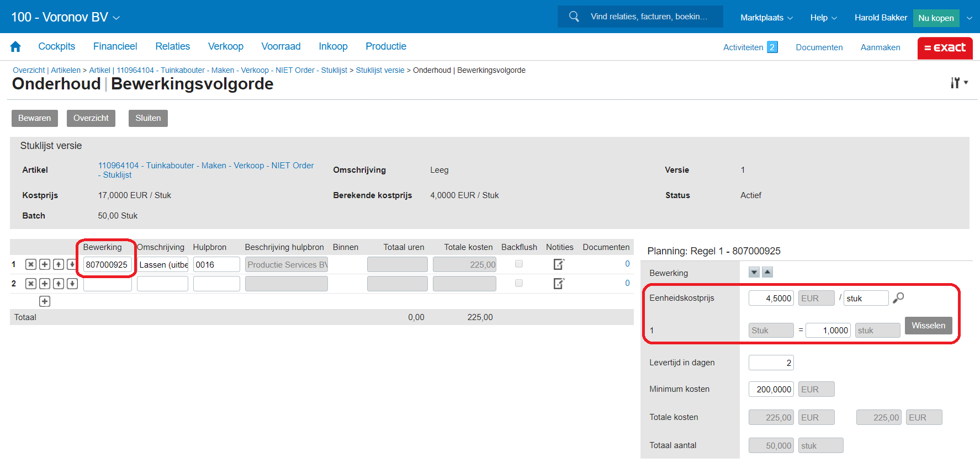Toggle Backflush checkbox in row 1
980x463 pixels.
(x=519, y=264)
